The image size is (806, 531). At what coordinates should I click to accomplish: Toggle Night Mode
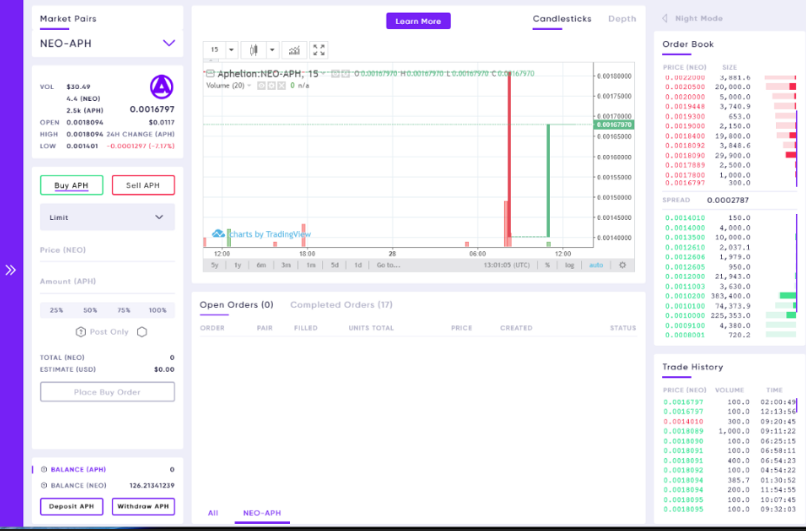pyautogui.click(x=699, y=19)
